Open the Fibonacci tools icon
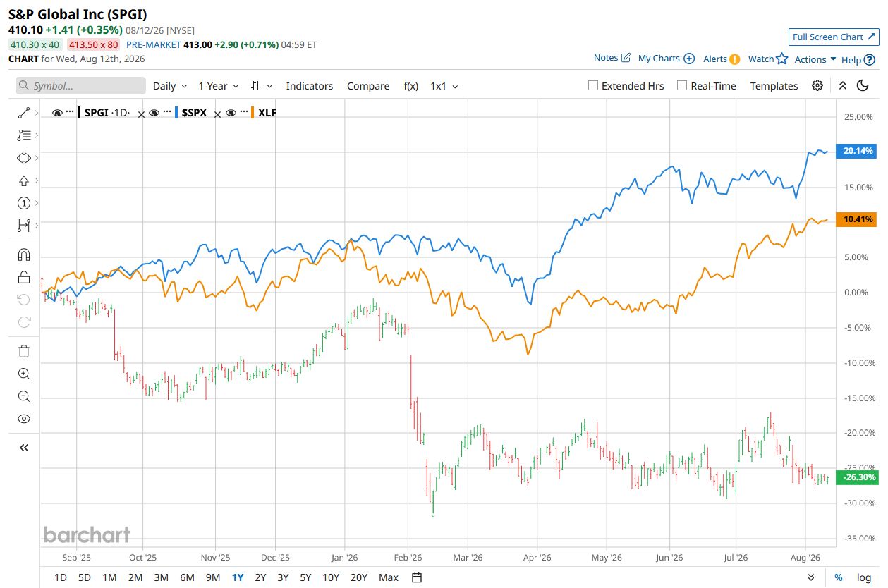888x588 pixels. tap(23, 135)
